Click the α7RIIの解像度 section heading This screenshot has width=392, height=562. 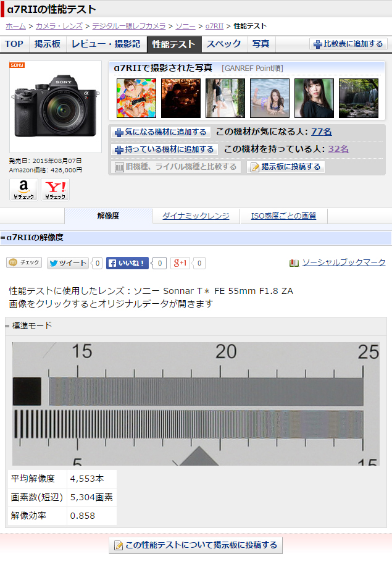[35, 237]
